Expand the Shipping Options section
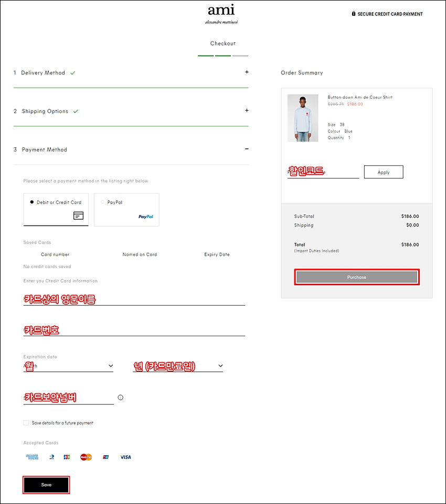This screenshot has height=504, width=446. (247, 111)
